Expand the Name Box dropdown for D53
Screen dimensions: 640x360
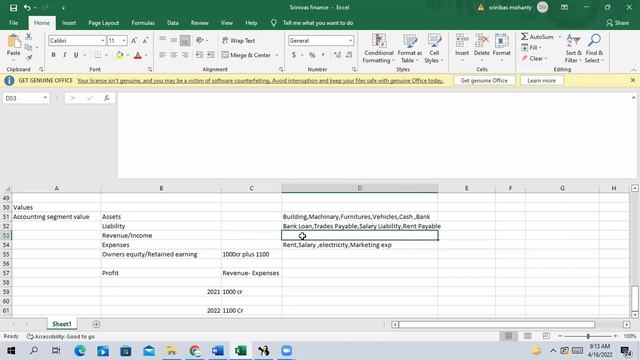45,98
